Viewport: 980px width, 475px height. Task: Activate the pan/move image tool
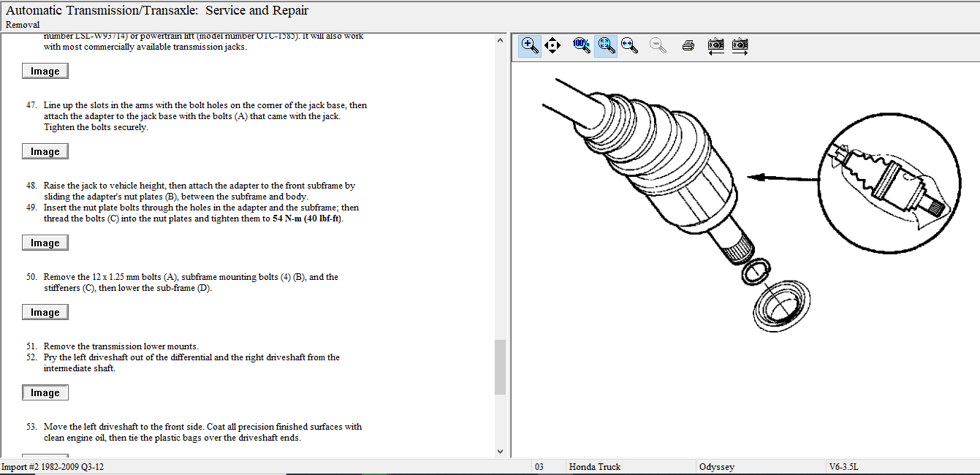552,46
